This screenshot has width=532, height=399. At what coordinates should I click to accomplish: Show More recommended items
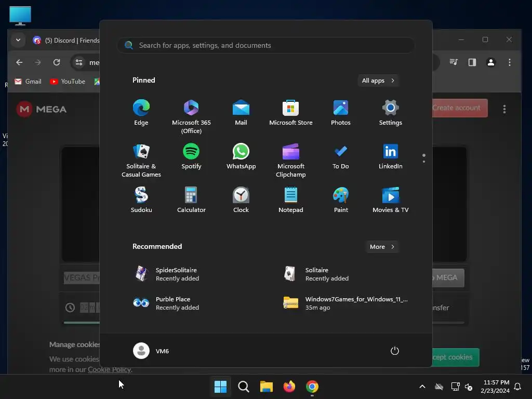coord(382,247)
